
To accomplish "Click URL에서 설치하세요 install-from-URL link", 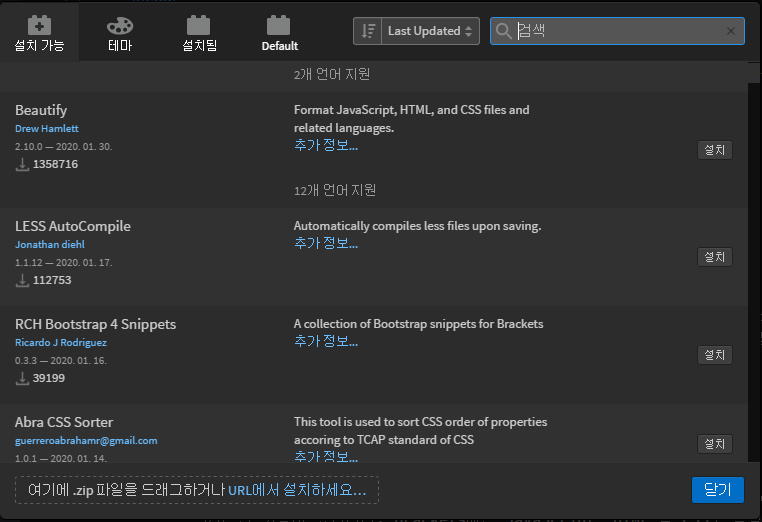I will tap(297, 489).
